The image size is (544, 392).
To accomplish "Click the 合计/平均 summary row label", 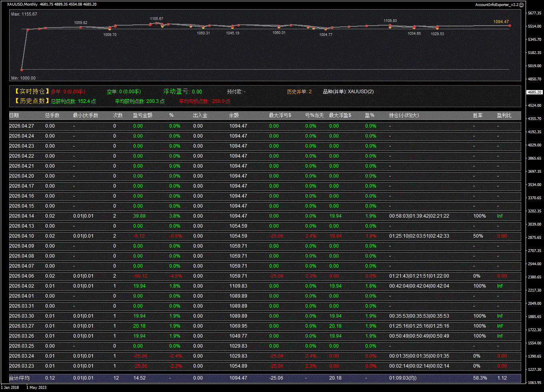I will click(20, 378).
